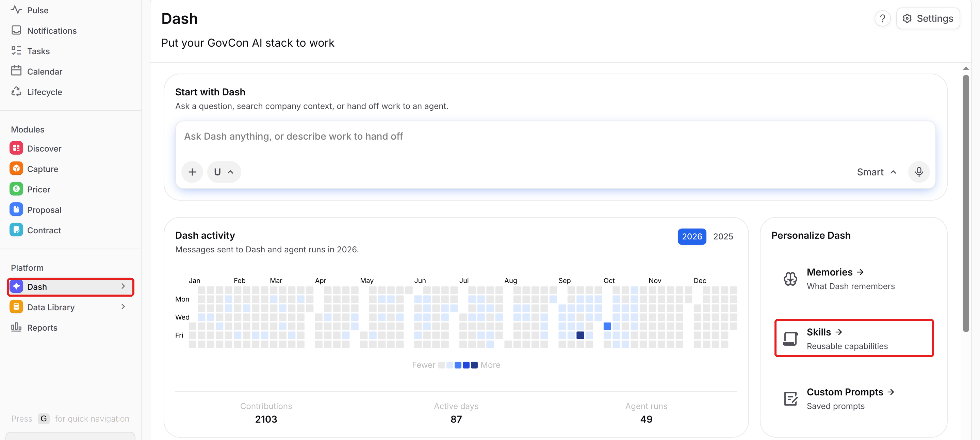980x440 pixels.
Task: Open the Tasks checklist icon
Action: tap(16, 51)
